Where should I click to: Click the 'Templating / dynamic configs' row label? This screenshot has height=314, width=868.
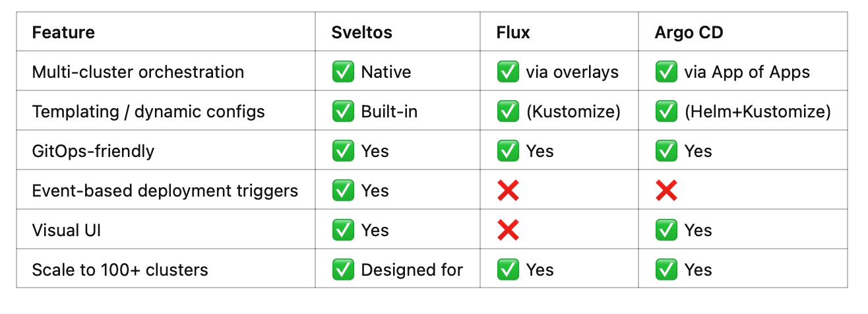148,111
